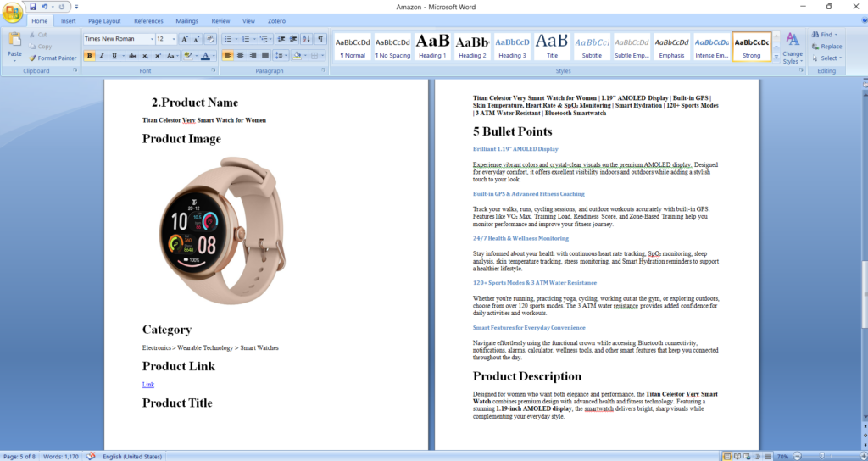Open the Change Styles dropdown
Viewport: 868px width, 461px height.
point(793,48)
